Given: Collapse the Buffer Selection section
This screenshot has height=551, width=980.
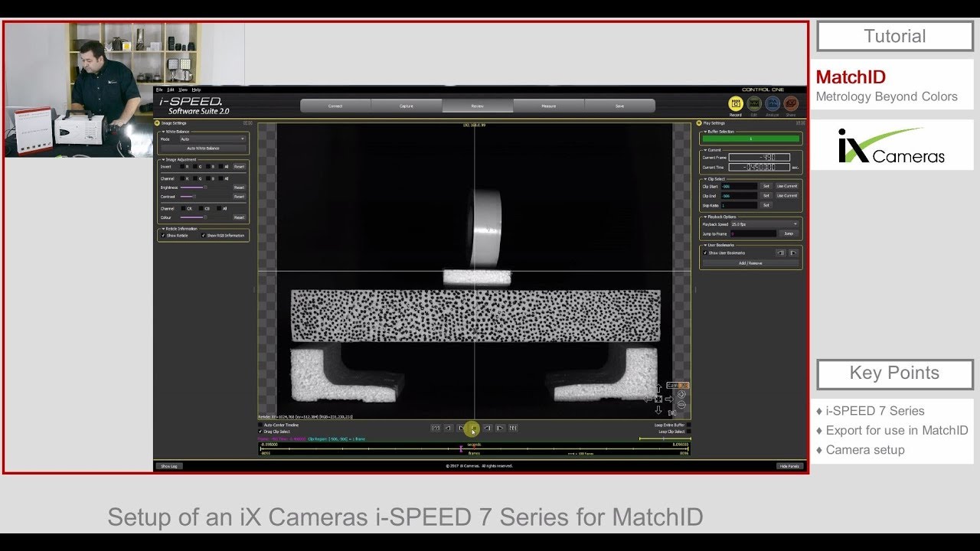Looking at the screenshot, I should [x=705, y=132].
